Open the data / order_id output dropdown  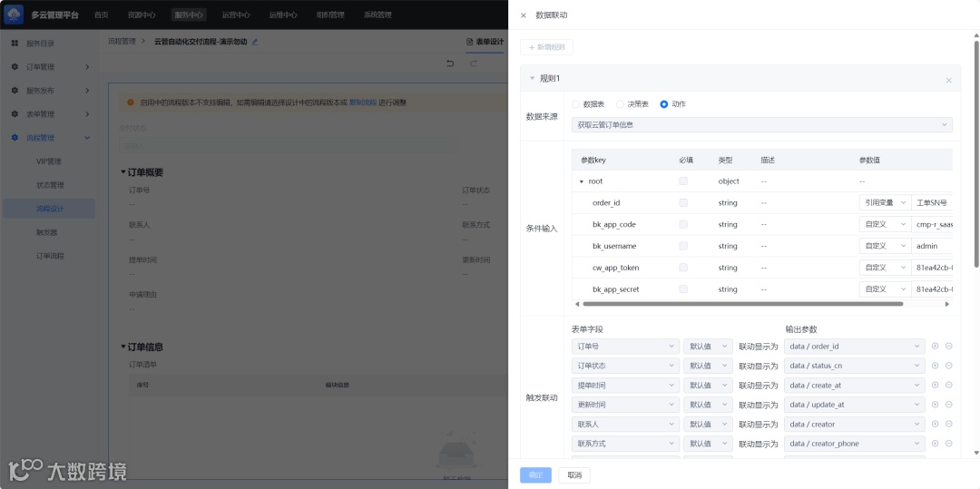point(855,346)
